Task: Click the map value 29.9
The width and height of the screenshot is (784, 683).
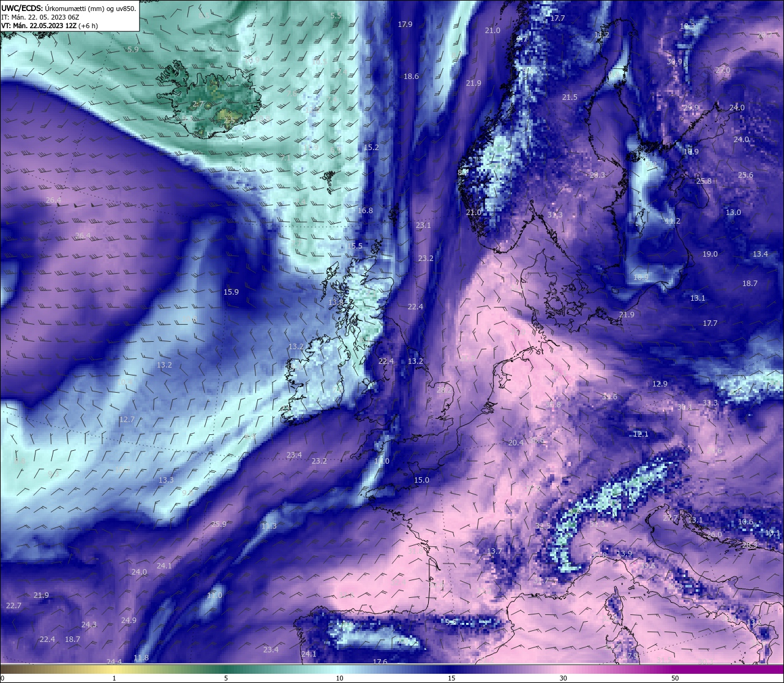Action: click(691, 108)
